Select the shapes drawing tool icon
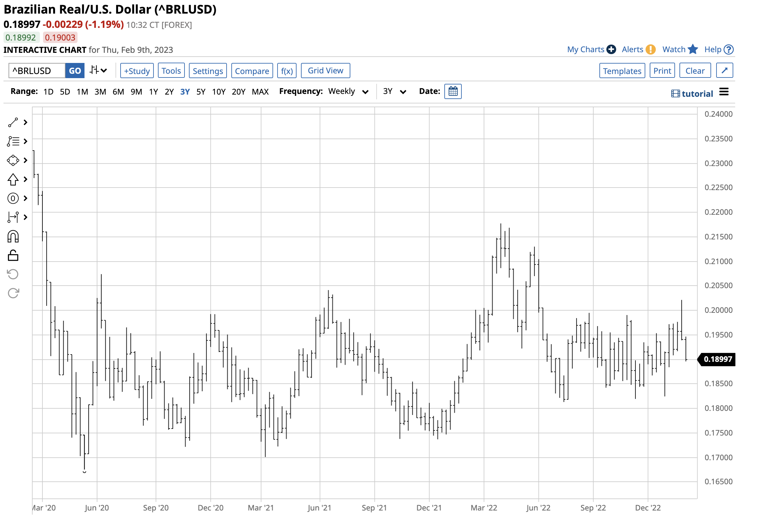Viewport: 757px width, 532px height. tap(13, 161)
